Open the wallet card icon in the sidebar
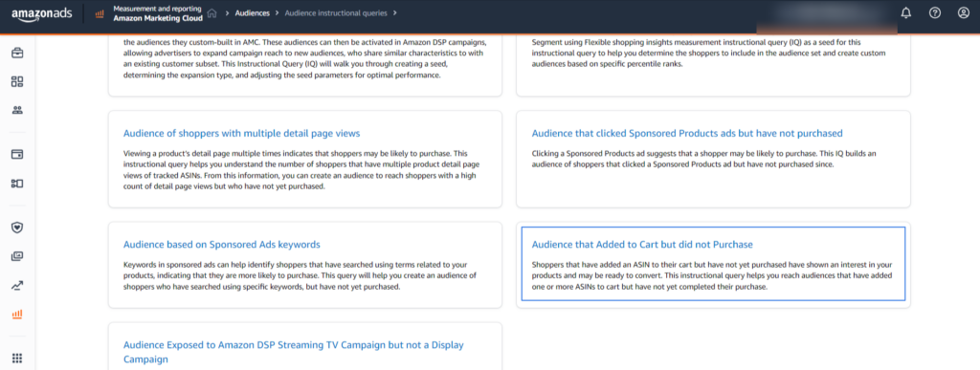The width and height of the screenshot is (980, 370). [x=17, y=154]
